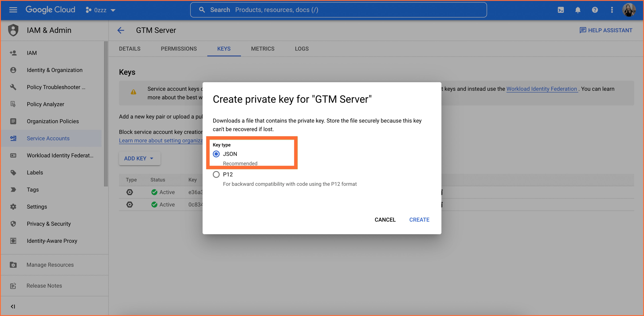
Task: Select the P12 key type radio button
Action: [x=216, y=174]
